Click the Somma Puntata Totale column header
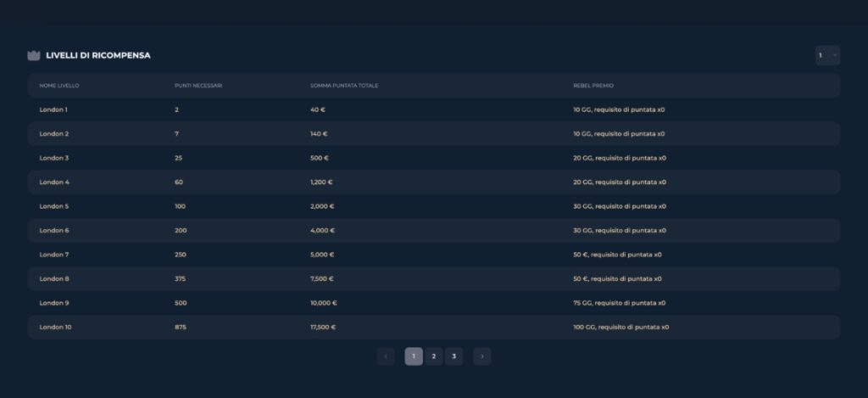868x398 pixels. 343,86
